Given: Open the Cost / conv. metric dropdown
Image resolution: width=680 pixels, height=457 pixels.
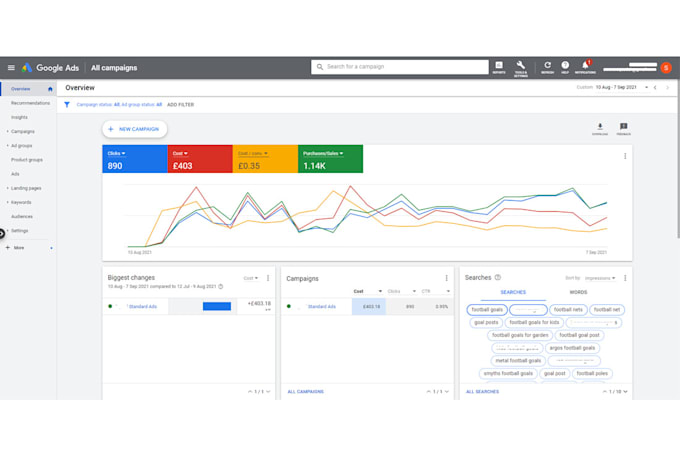Looking at the screenshot, I should point(253,153).
